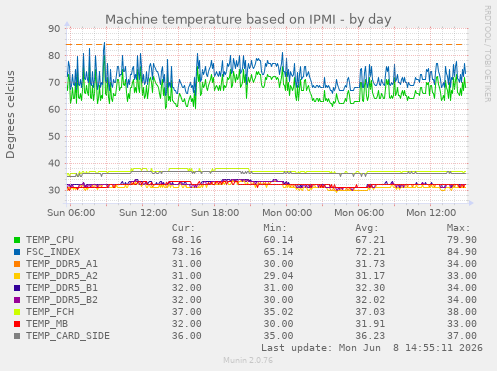Click FSC_INDEX max value 84.90
Viewport: 497px width, 371px height.
click(x=462, y=252)
